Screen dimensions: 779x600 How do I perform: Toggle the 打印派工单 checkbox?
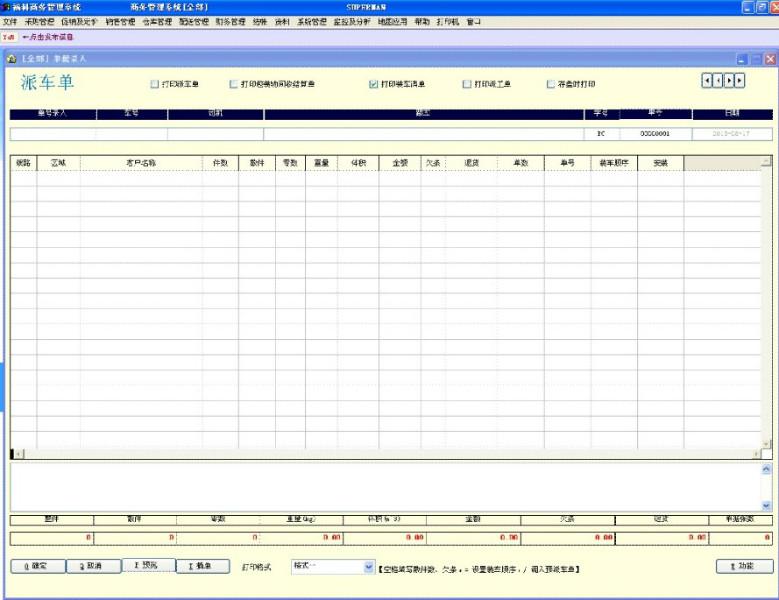[x=466, y=84]
